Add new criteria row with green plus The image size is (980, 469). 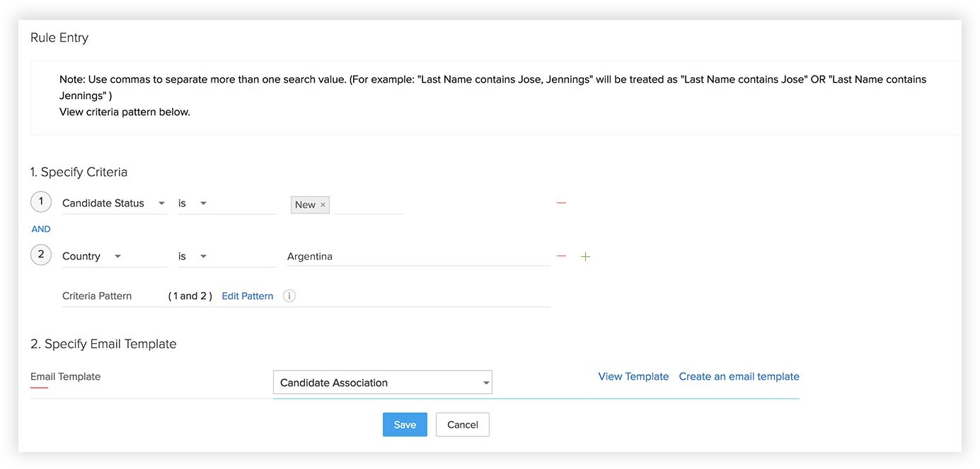click(585, 256)
